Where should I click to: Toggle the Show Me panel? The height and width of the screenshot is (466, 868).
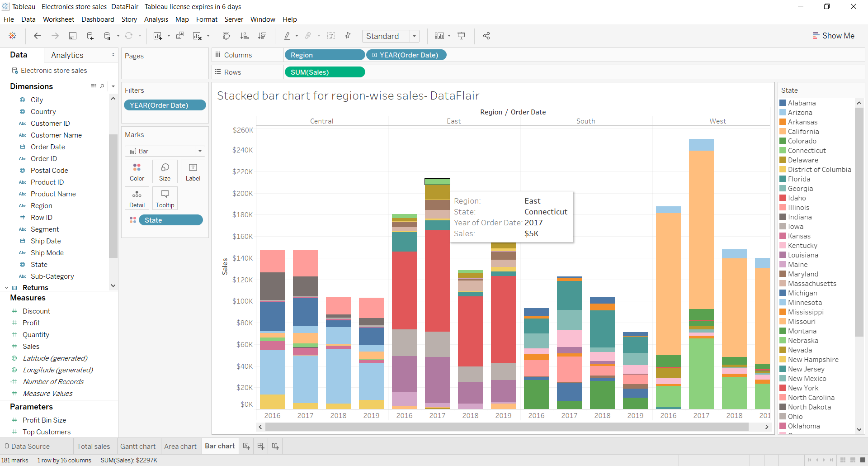tap(834, 36)
